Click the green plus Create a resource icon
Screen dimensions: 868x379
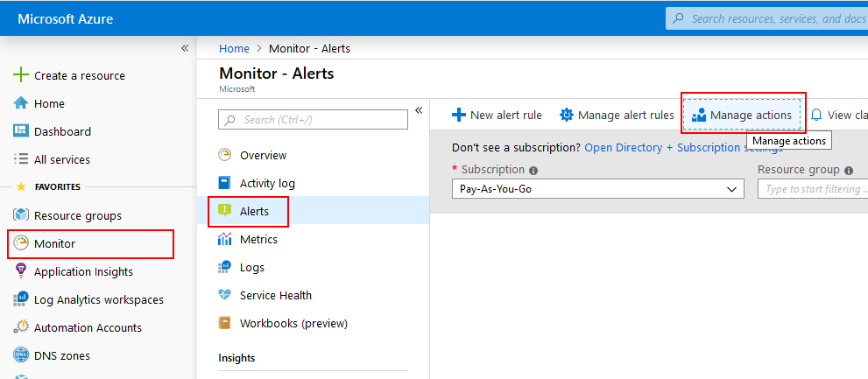[20, 75]
